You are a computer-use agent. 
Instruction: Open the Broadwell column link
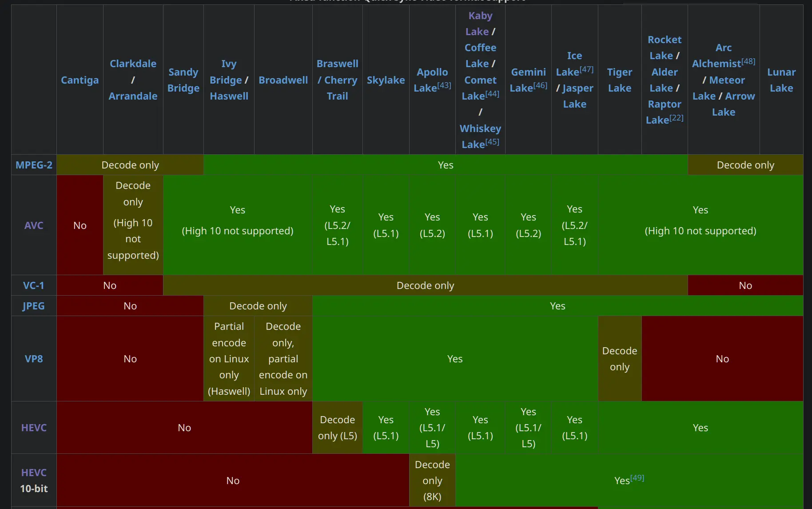[283, 80]
